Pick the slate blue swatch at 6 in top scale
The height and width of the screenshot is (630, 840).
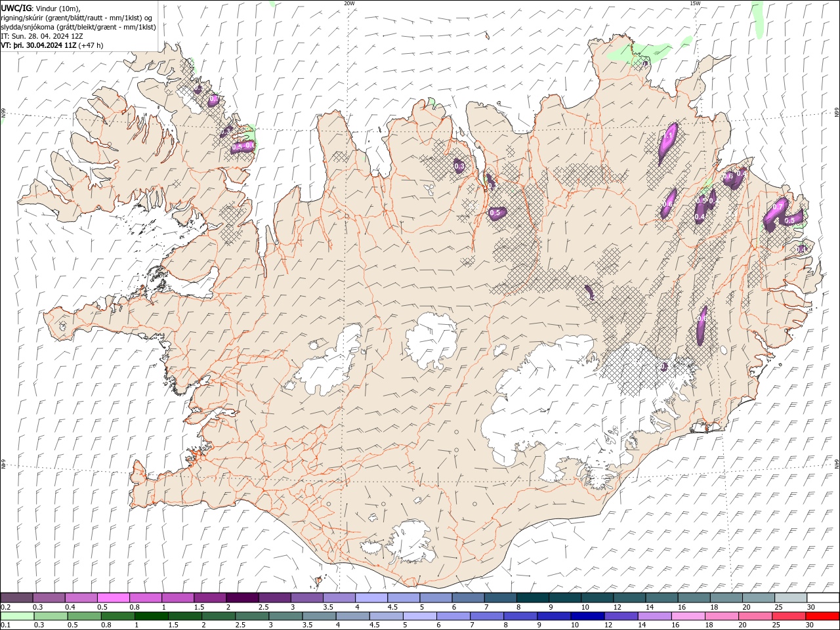click(x=469, y=597)
